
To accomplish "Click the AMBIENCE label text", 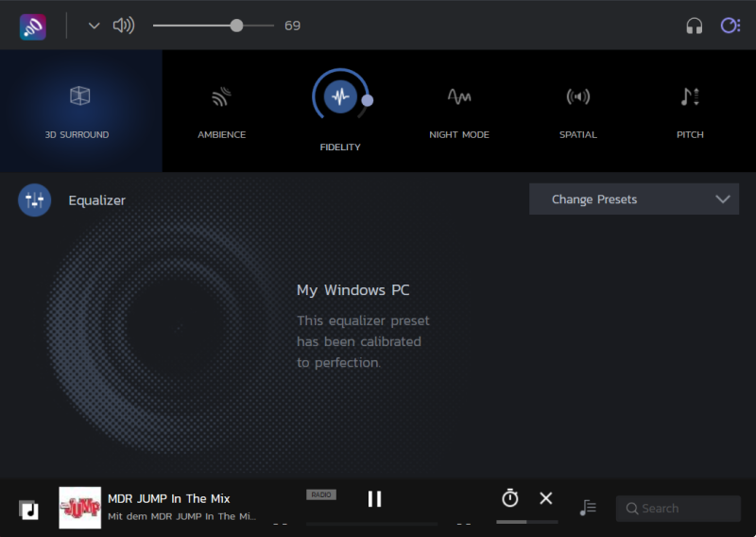I will 222,134.
